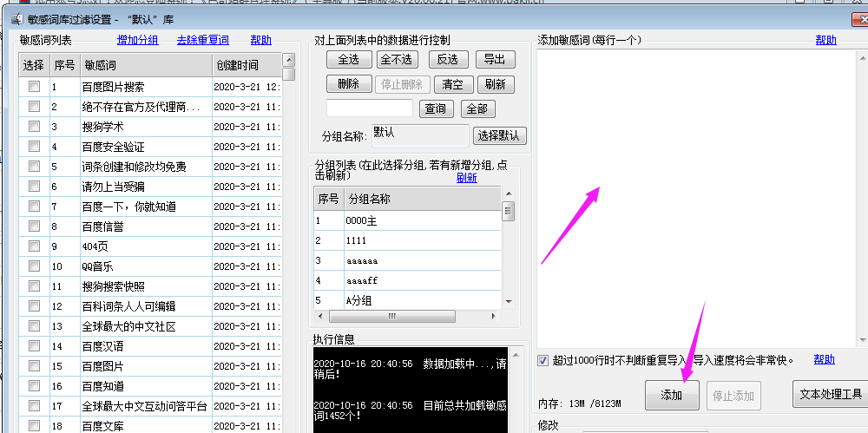Screen dimensions: 868x433
Task: Click the 反选 button
Action: coord(449,59)
